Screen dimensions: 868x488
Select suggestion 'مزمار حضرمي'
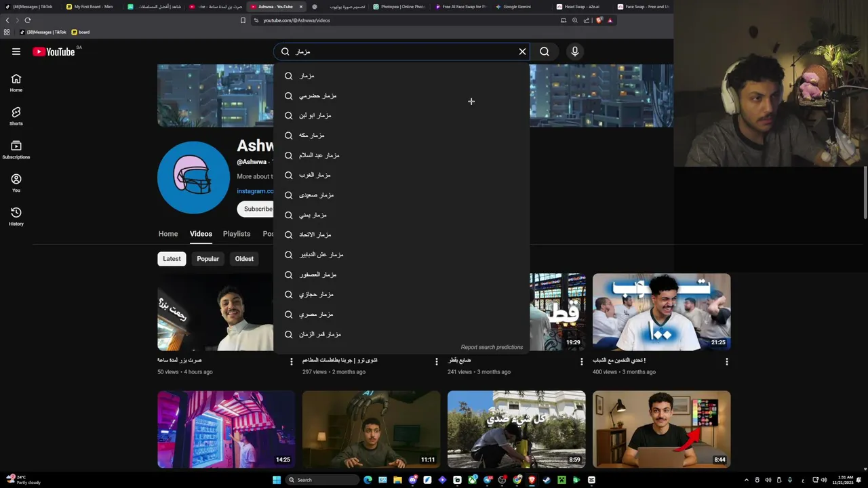click(401, 96)
